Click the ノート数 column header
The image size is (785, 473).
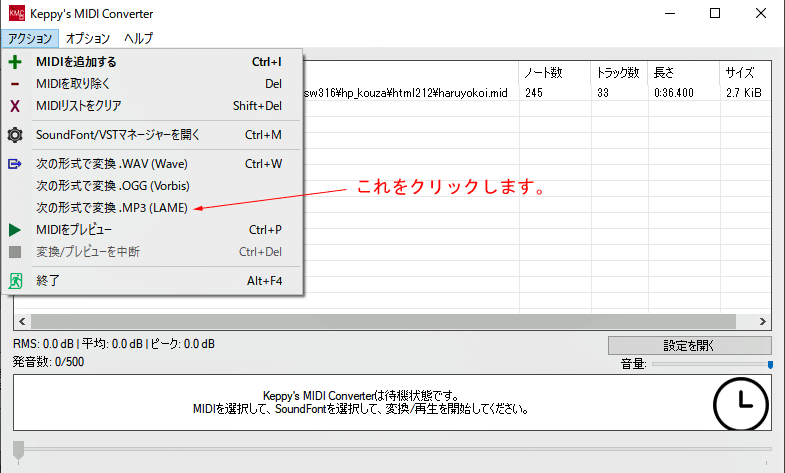[555, 73]
